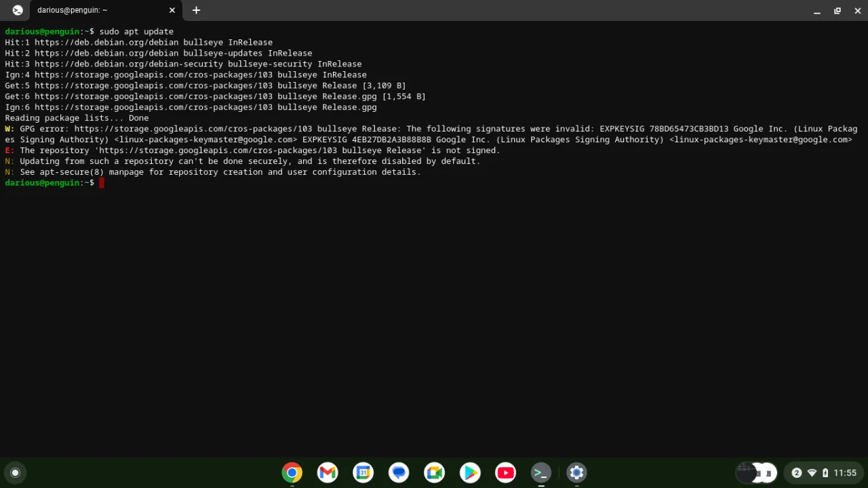Click the 'bullseye-security InRelease' text

tap(294, 64)
